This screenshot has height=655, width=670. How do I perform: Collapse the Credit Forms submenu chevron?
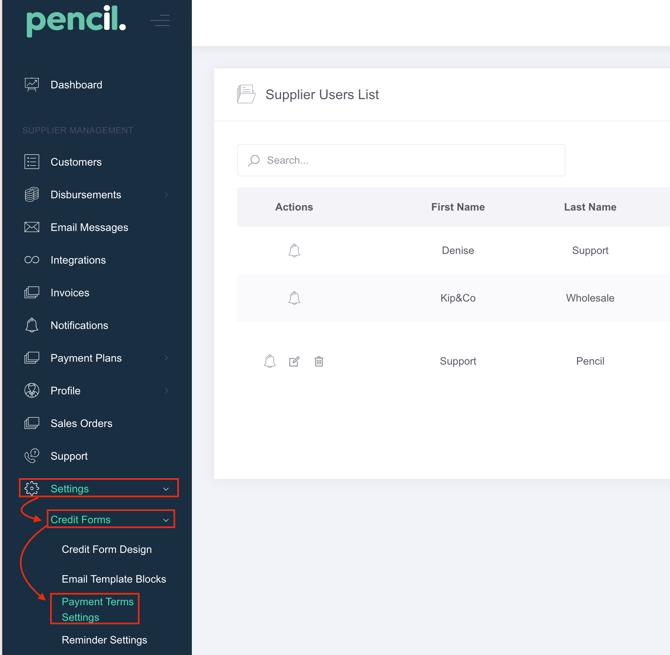(166, 520)
